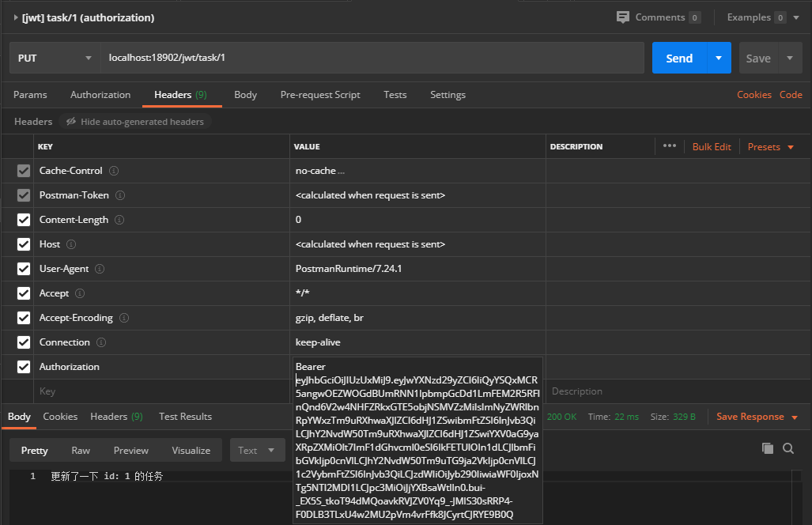Open the Comments icon

tap(622, 17)
